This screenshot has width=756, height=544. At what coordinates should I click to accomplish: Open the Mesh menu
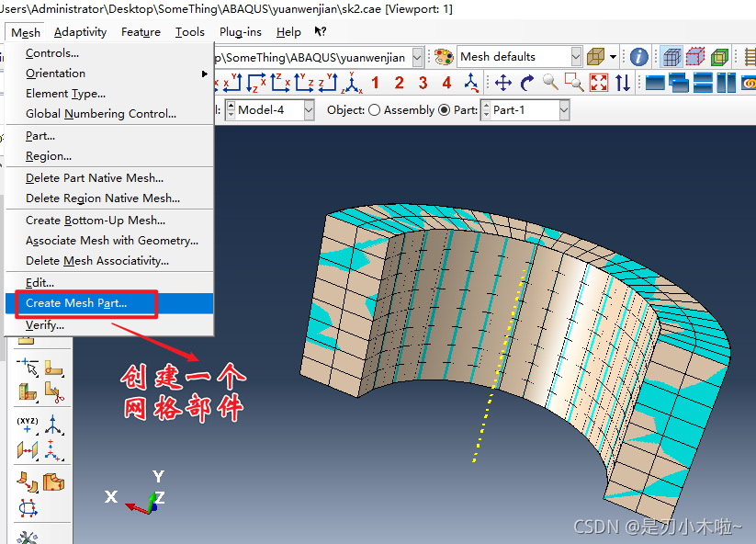coord(26,32)
